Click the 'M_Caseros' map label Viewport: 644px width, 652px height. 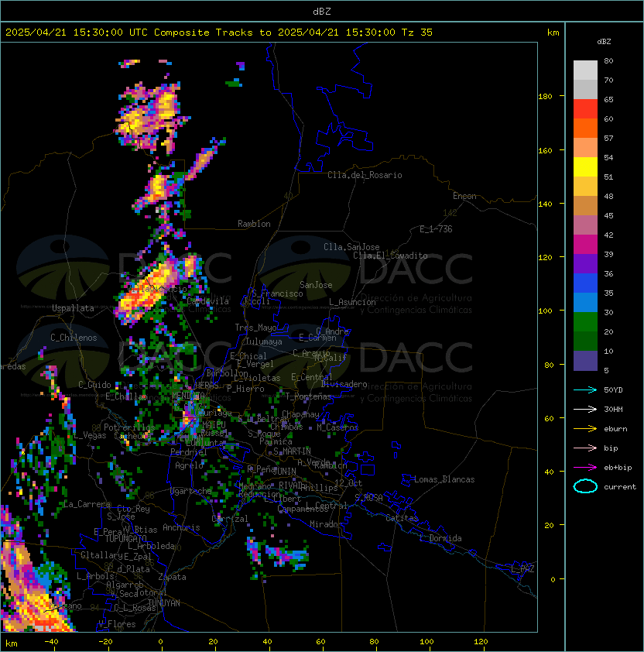337,427
